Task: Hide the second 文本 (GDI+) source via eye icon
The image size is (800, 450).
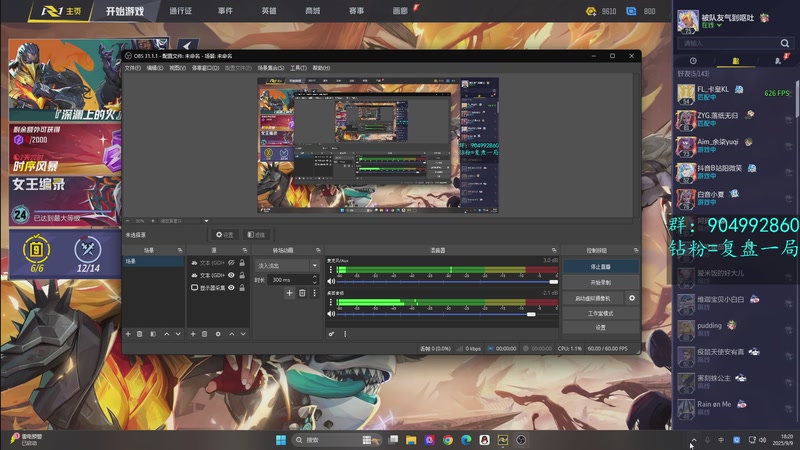Action: pyautogui.click(x=232, y=275)
